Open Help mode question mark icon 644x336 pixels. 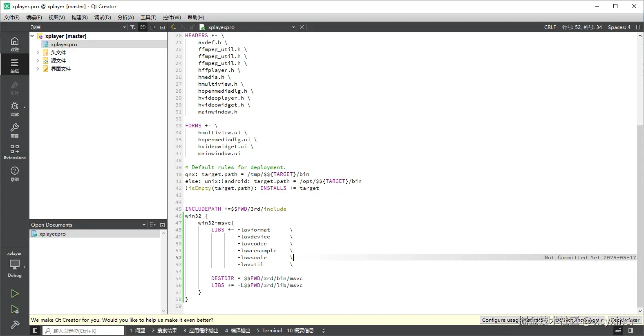coord(15,173)
